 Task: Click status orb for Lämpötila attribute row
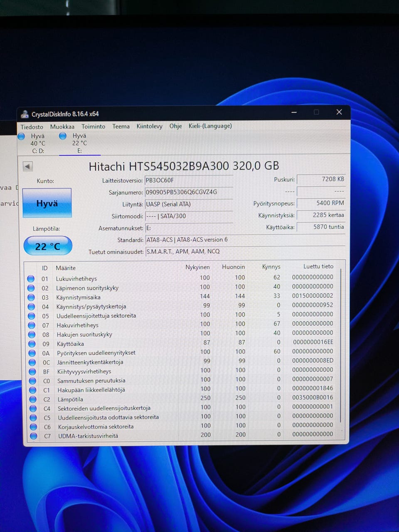click(33, 399)
